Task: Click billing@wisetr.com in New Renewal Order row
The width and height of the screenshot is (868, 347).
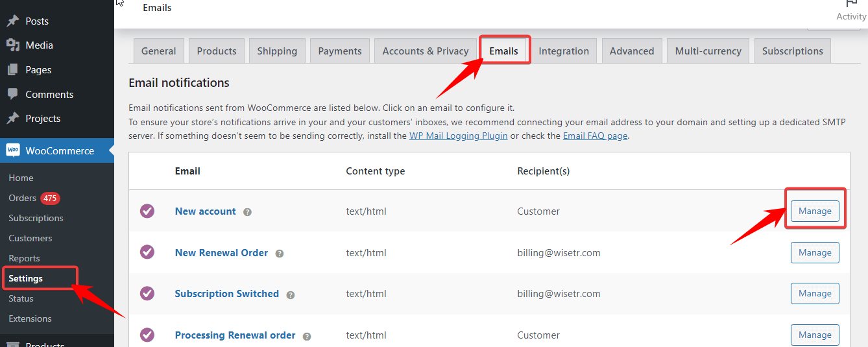Action: tap(559, 253)
